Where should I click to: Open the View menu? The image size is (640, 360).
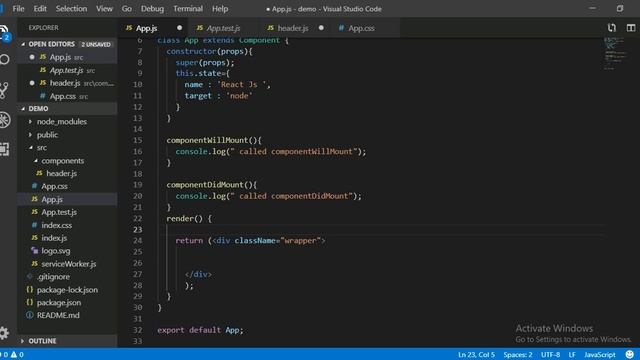(x=104, y=9)
